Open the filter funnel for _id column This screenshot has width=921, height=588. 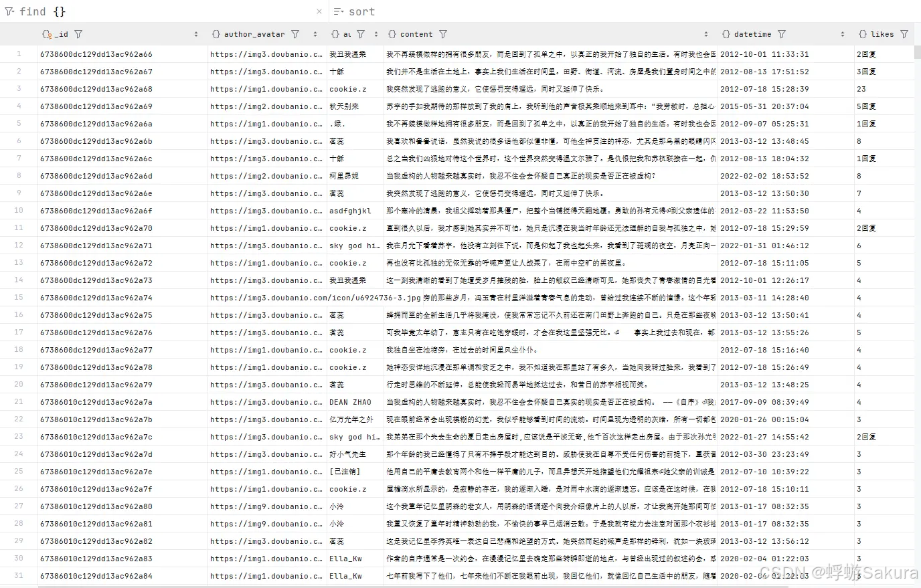pyautogui.click(x=78, y=34)
